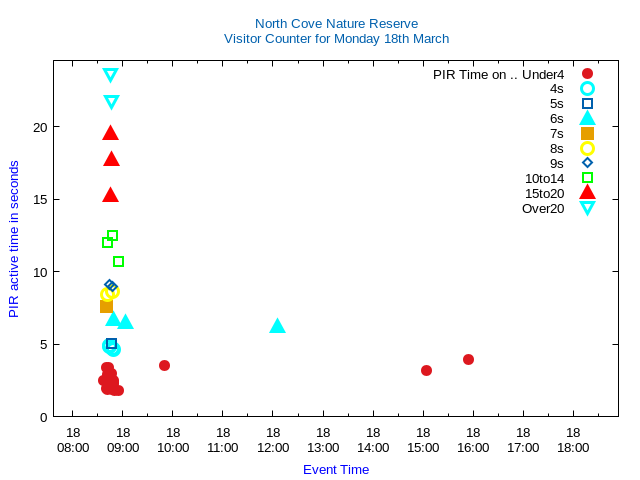This screenshot has width=640, height=480.
Task: Click the red Under4 legend circle
Action: [587, 74]
